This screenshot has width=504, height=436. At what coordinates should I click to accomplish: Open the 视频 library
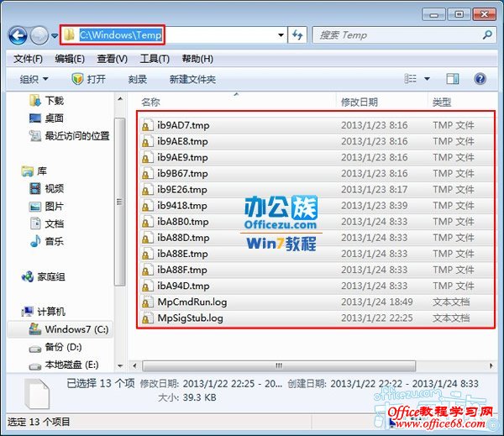point(46,188)
